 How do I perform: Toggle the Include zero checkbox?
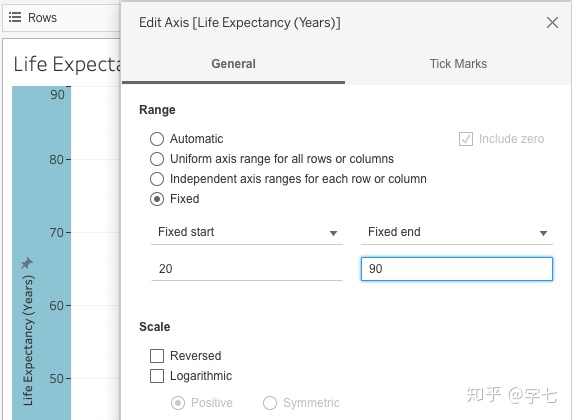coord(466,139)
